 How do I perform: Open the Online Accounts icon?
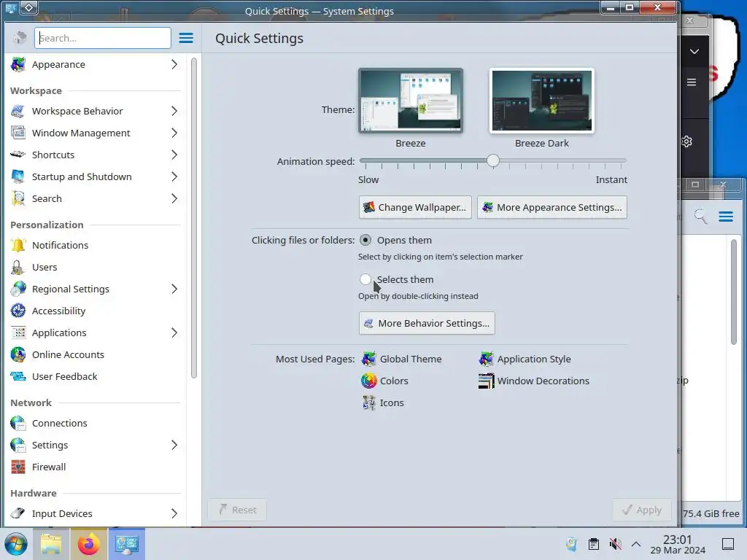point(18,355)
